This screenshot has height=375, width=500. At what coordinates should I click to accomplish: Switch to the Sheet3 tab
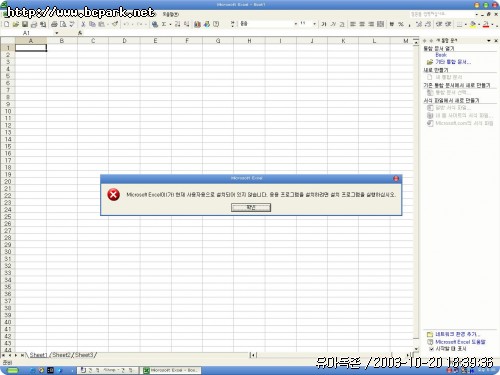84,355
